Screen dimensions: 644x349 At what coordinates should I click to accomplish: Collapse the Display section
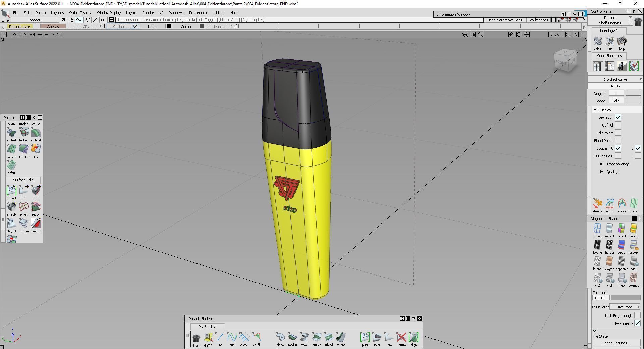[x=595, y=110]
